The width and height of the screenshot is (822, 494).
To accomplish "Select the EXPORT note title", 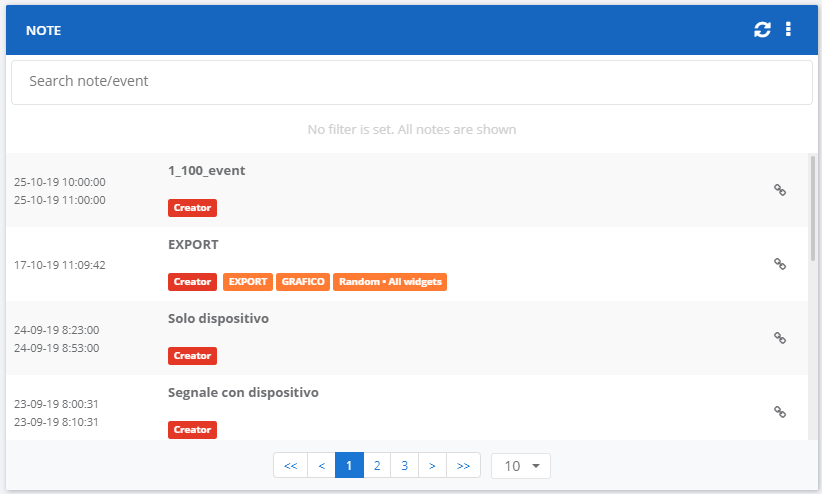I will [x=193, y=244].
